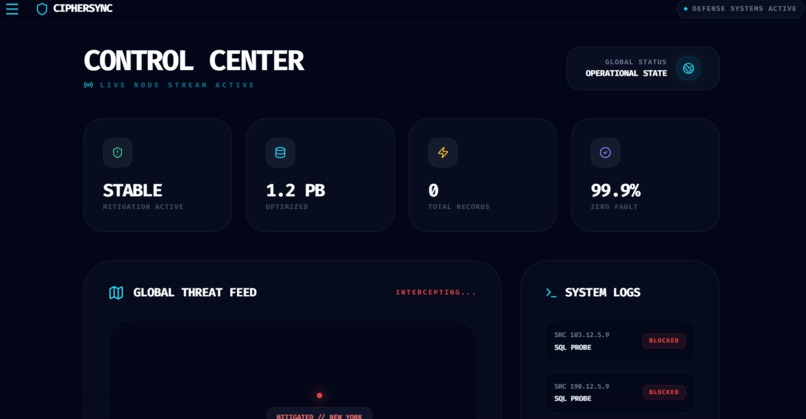Click the database icon in 1.2 PB card
This screenshot has height=419, width=806.
[280, 153]
